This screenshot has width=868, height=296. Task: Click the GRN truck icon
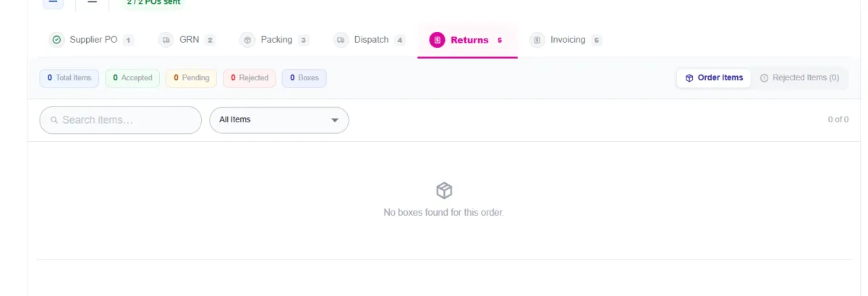(166, 40)
